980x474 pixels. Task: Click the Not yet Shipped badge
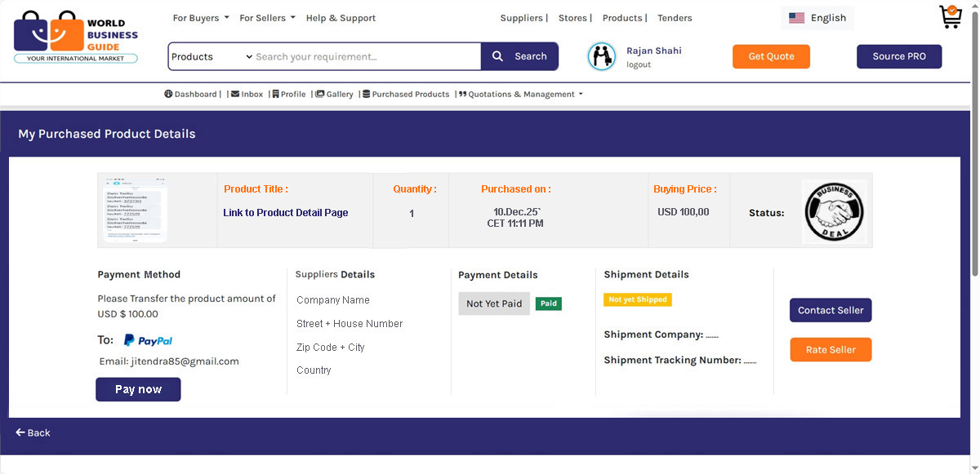click(638, 299)
